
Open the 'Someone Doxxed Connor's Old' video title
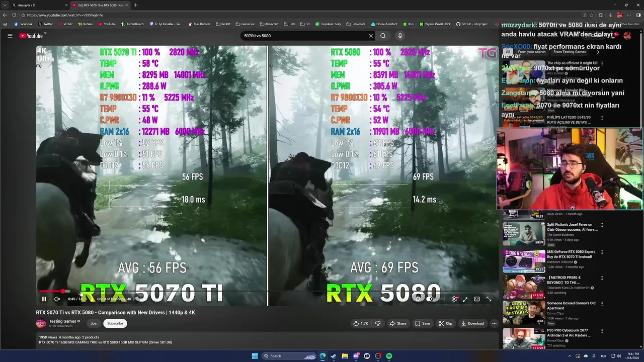click(571, 306)
